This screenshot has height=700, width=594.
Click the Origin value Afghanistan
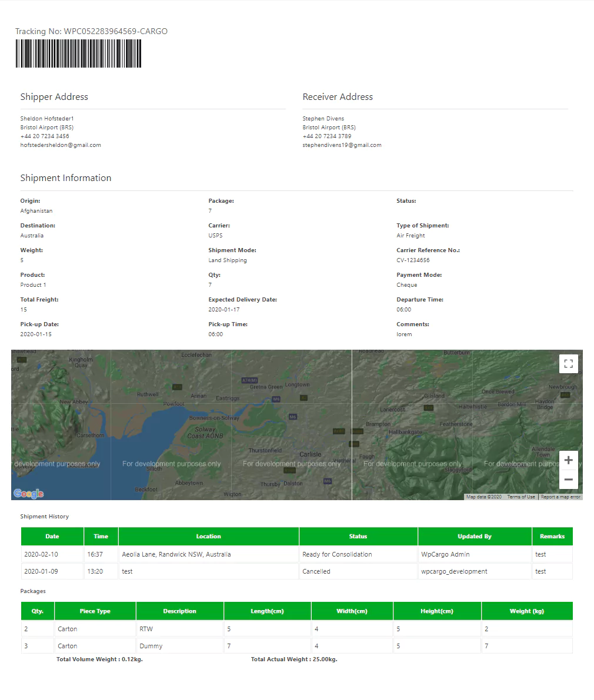pyautogui.click(x=36, y=211)
